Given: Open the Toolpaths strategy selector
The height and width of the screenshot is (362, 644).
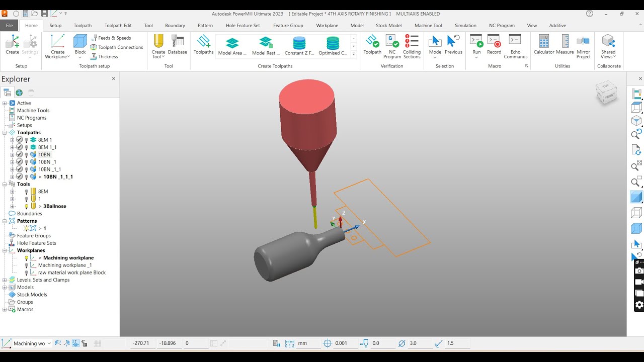Looking at the screenshot, I should click(203, 45).
